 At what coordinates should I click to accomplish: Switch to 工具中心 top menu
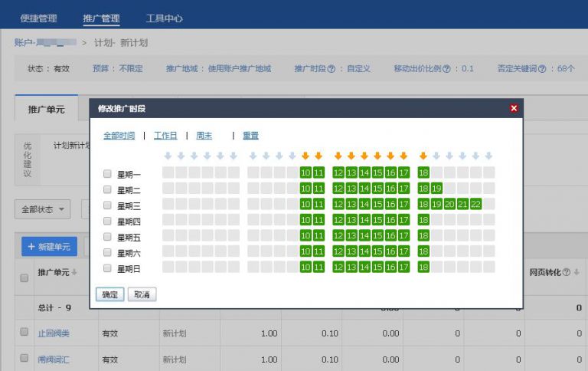click(164, 18)
